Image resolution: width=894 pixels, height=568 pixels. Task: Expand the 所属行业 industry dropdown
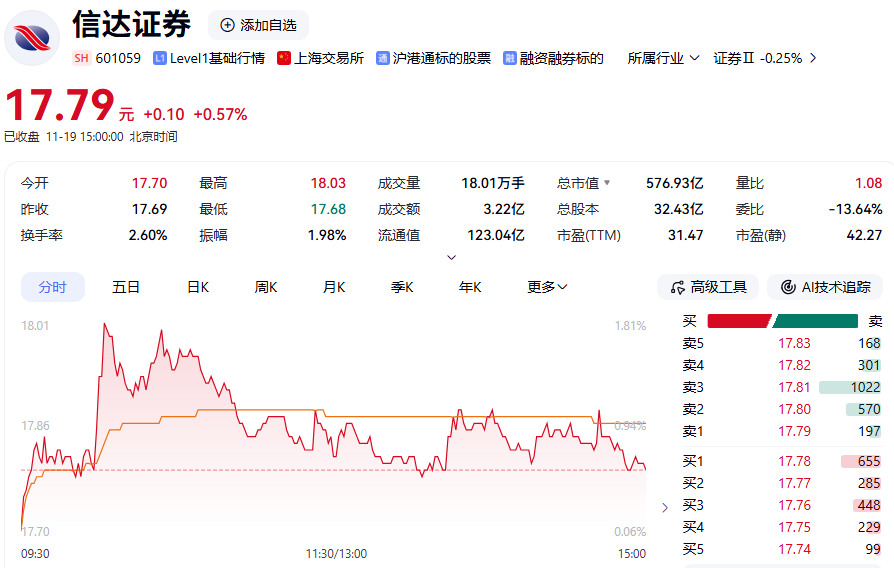pyautogui.click(x=664, y=58)
